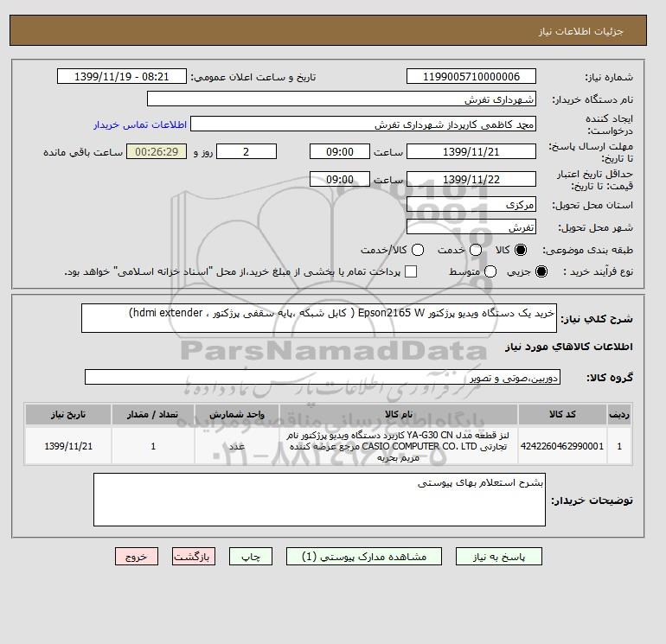This screenshot has width=666, height=644.
Task: Click the اطلاعات کالاهای مورد نیاز heading
Action: click(569, 347)
